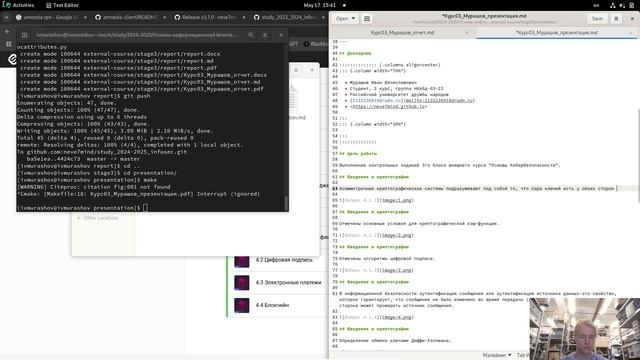Close the 'Курс03_Мурашов_презентация.md' editor tab
This screenshot has height=360, width=640.
[x=631, y=33]
